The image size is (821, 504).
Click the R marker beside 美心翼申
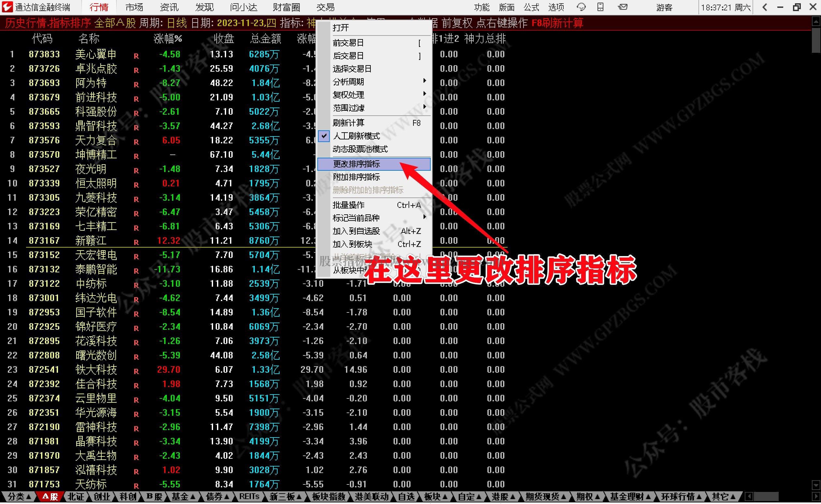[136, 56]
